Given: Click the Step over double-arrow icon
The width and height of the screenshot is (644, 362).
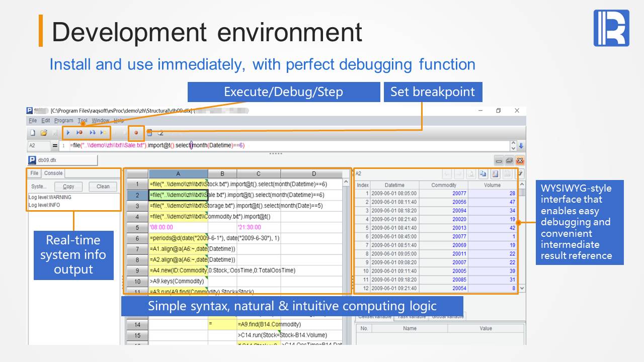Looking at the screenshot, I should point(92,133).
